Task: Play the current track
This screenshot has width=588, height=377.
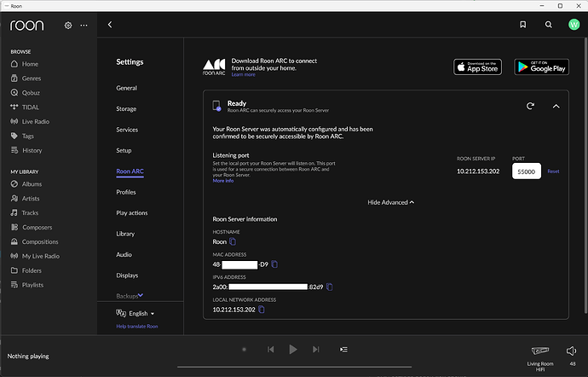Action: click(293, 350)
